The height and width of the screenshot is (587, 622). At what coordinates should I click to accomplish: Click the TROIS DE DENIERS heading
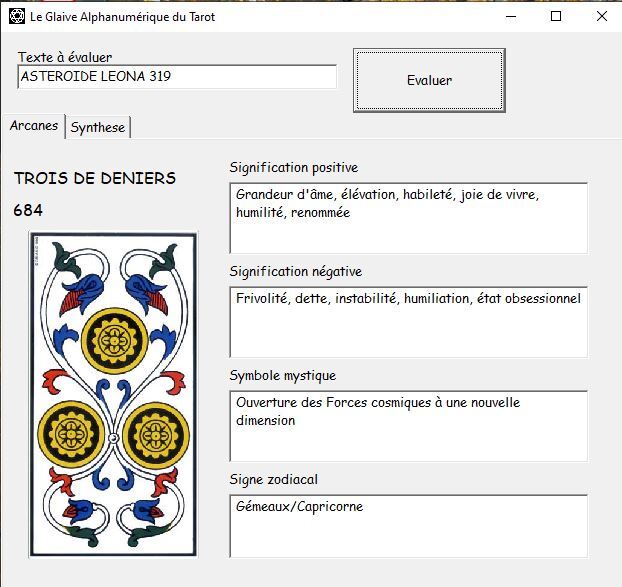pos(95,178)
